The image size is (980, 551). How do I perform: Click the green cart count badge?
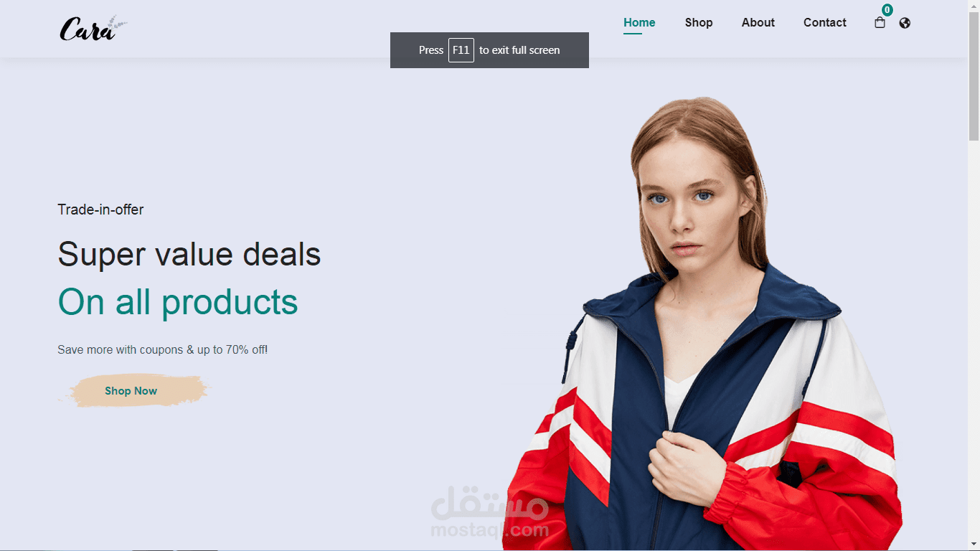point(887,10)
